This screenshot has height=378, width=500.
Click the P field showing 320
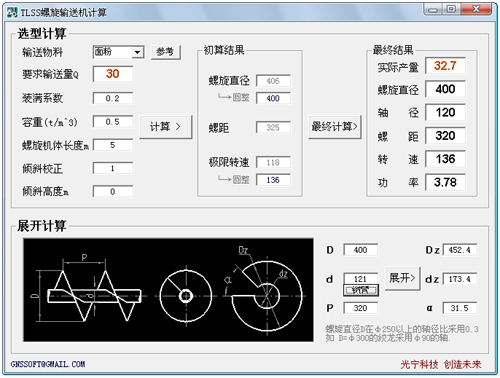[361, 308]
